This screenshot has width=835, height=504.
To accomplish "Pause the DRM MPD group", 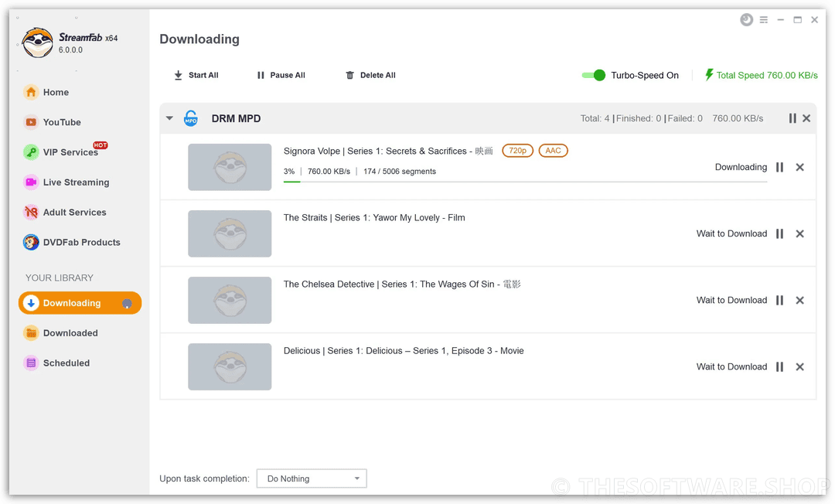I will pos(792,118).
